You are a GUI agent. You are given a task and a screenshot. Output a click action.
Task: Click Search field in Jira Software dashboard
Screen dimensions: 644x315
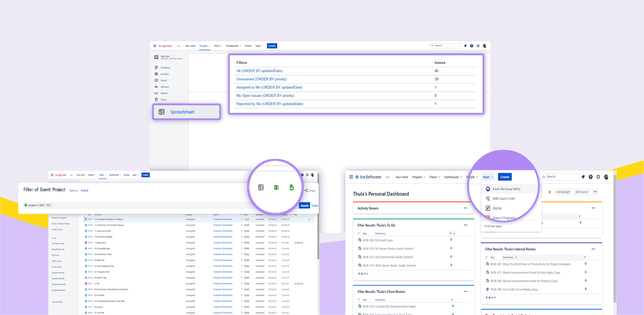tap(559, 177)
